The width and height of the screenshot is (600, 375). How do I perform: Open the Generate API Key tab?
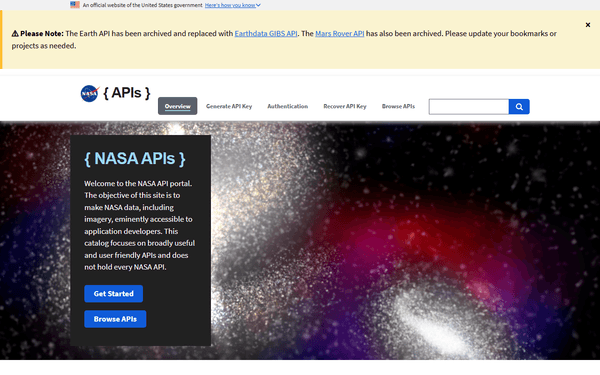229,106
